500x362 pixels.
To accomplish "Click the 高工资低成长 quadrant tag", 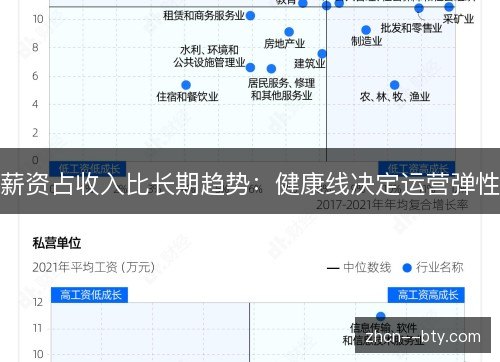I will 89,295.
